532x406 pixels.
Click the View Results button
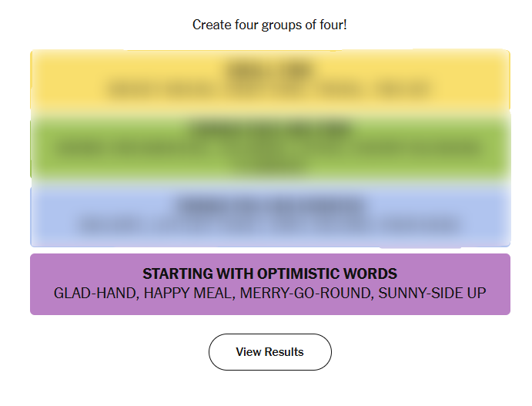pos(269,352)
